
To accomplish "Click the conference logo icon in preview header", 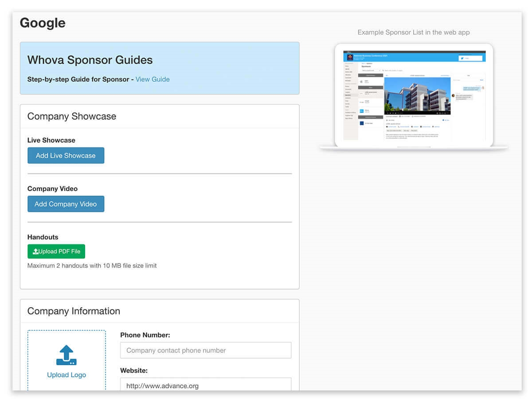I will coord(349,58).
